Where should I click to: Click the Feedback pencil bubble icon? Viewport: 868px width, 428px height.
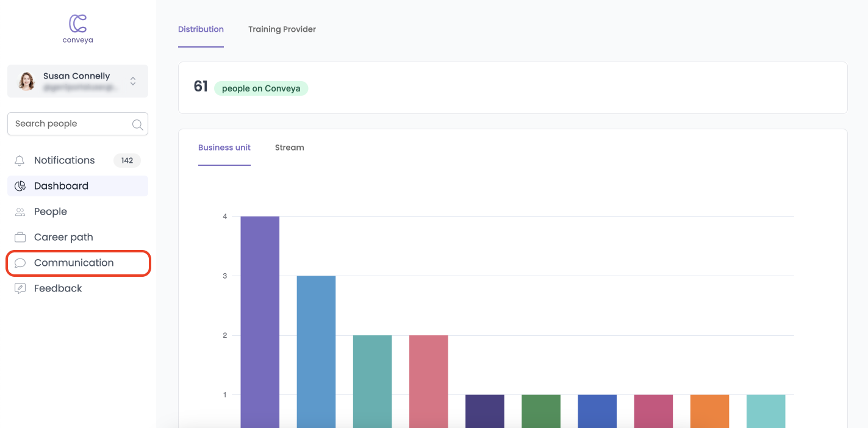(20, 288)
